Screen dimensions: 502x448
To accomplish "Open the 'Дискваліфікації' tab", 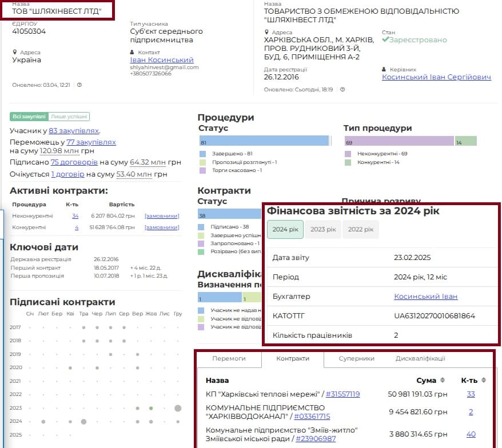I will pyautogui.click(x=420, y=358).
